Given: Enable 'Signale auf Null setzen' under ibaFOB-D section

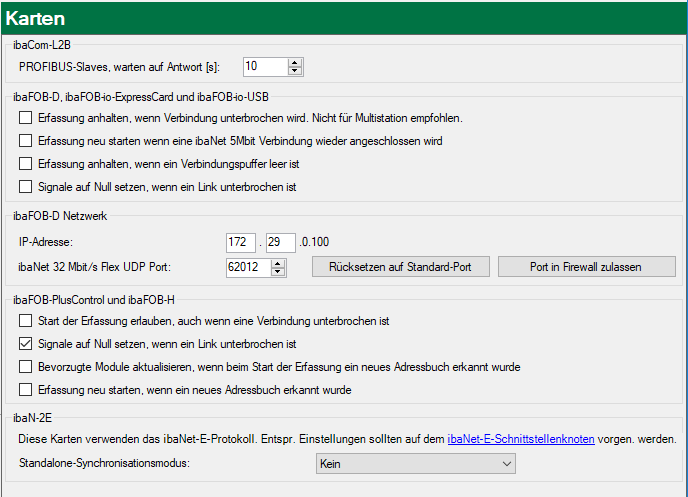Looking at the screenshot, I should click(x=25, y=186).
